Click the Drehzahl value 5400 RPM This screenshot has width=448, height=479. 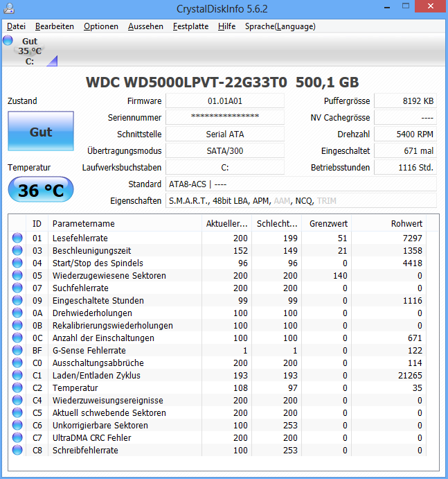(x=405, y=134)
